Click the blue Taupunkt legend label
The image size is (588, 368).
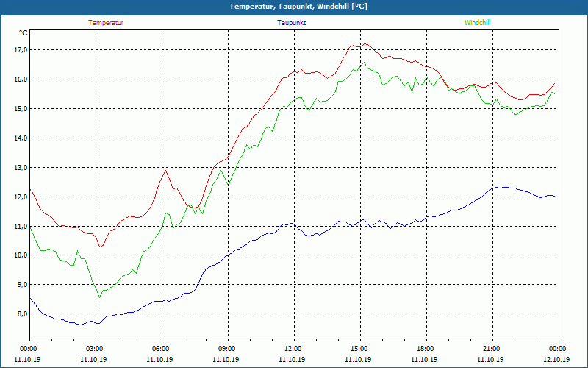291,23
